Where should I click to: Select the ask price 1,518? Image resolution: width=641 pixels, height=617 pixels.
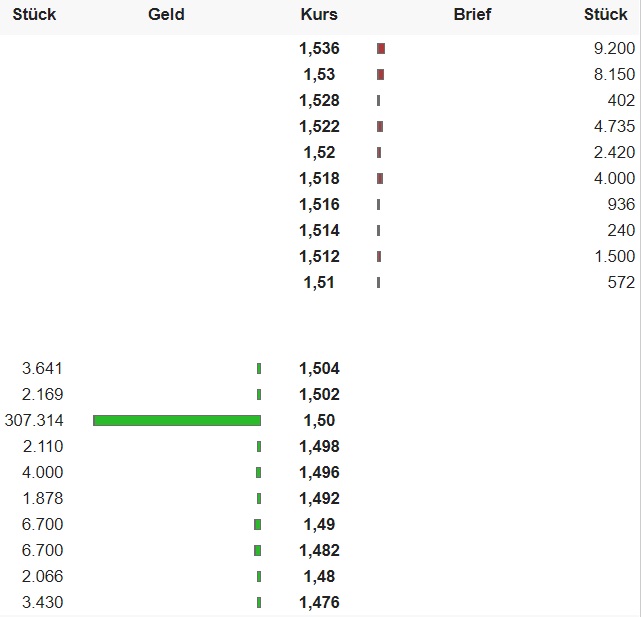click(x=319, y=178)
